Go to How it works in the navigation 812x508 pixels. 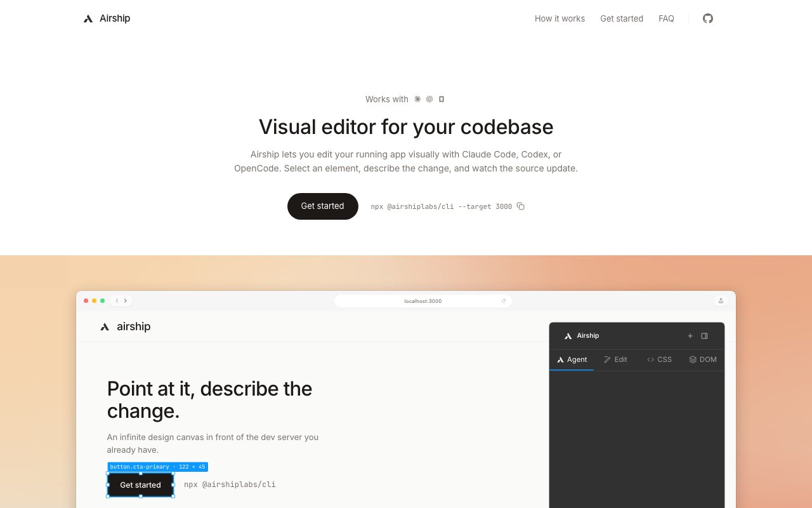point(560,18)
